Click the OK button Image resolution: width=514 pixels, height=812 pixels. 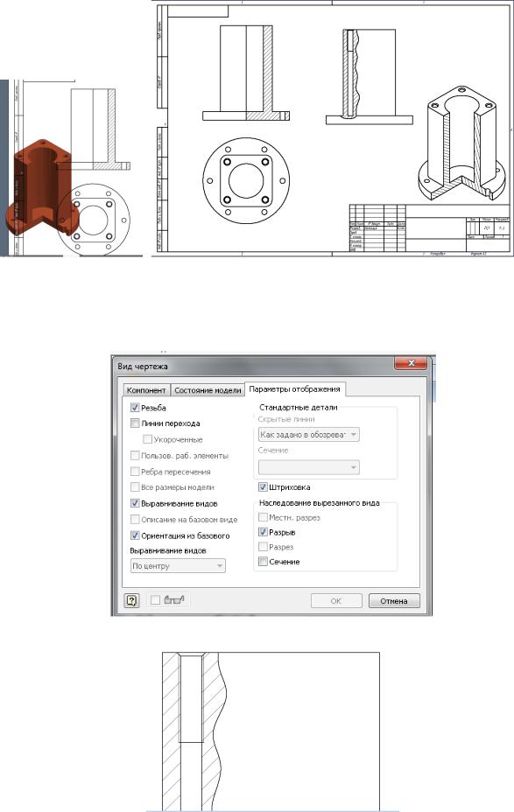click(x=335, y=601)
